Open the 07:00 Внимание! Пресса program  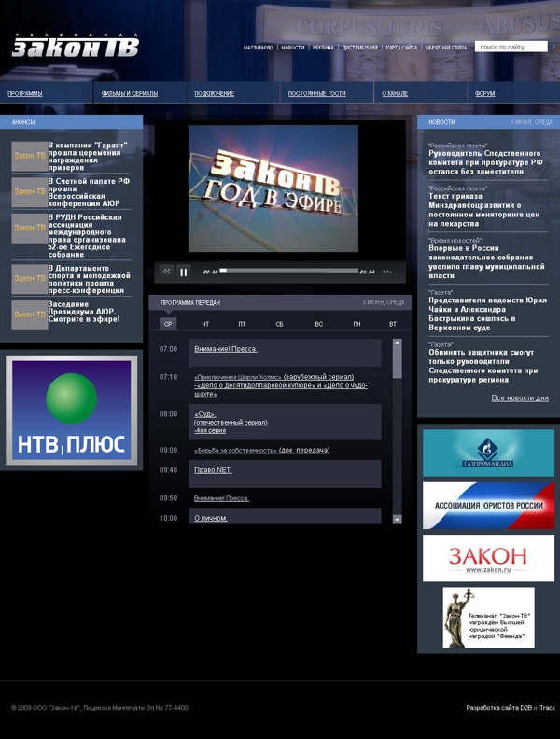pos(225,349)
